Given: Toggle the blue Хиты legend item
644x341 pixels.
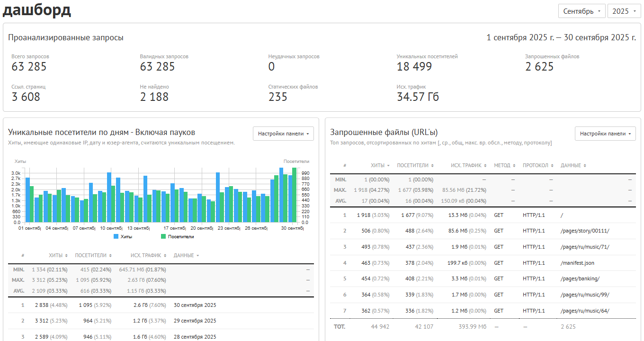Looking at the screenshot, I should (x=123, y=236).
